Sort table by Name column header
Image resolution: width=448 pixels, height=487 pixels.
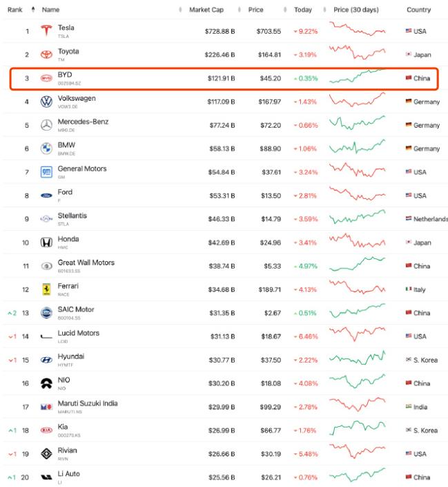pos(50,10)
